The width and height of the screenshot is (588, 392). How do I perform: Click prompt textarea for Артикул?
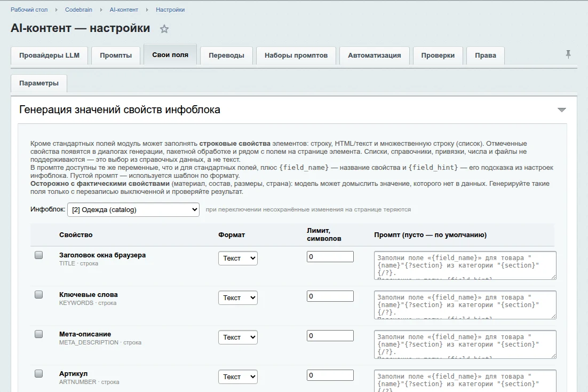pos(465,381)
